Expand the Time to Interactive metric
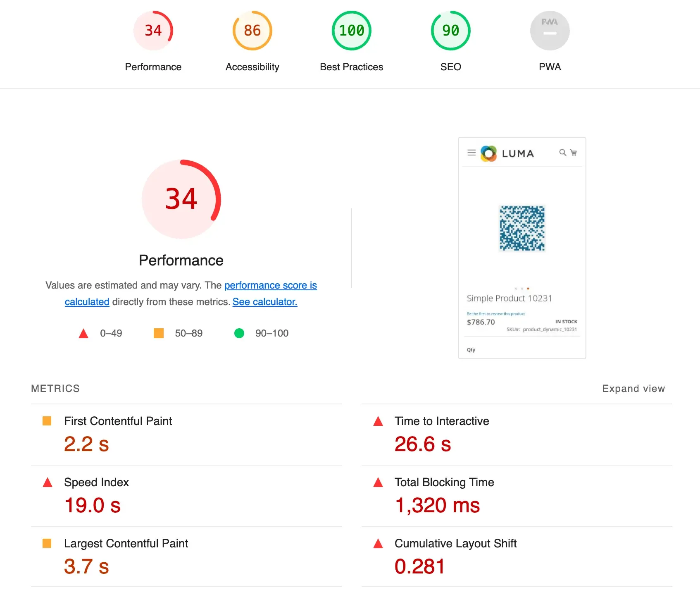Screen dimensions: 700x597 point(441,421)
